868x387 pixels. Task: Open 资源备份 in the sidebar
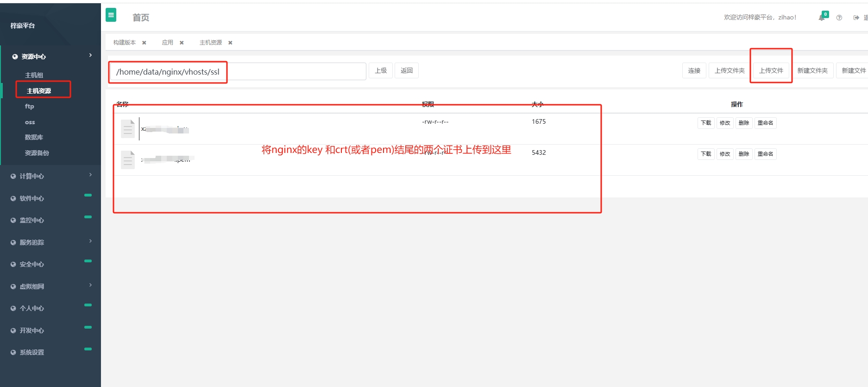[37, 153]
